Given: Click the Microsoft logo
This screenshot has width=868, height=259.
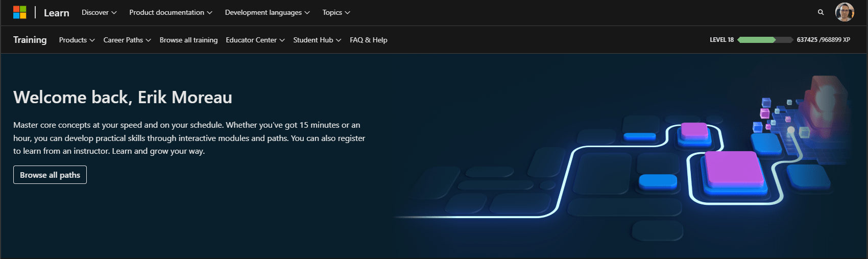Looking at the screenshot, I should click(x=19, y=12).
